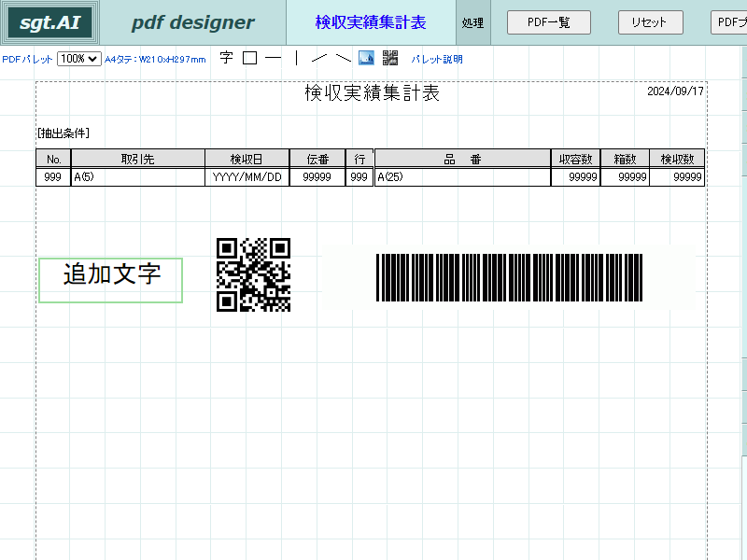The image size is (747, 560).
Task: Select the barcode element on canvas
Action: (x=509, y=277)
